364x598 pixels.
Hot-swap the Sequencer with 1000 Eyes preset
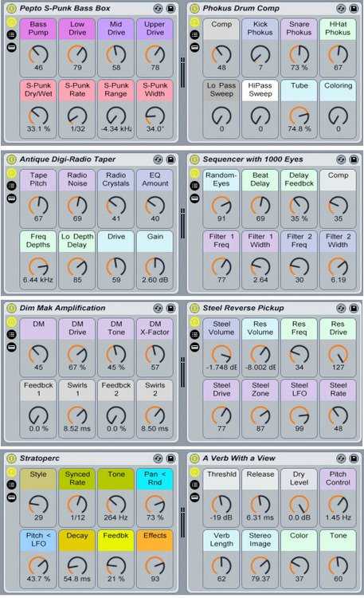[341, 159]
